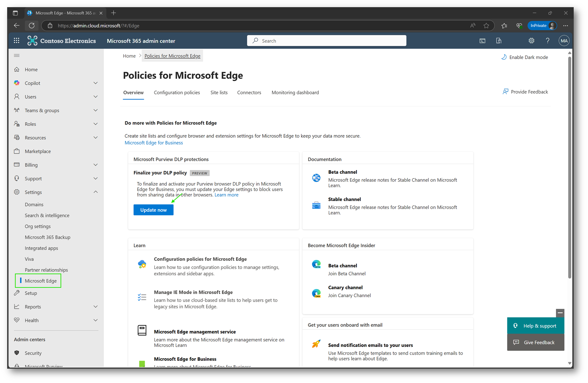Click the Search input field
Viewport: 588px width, 383px height.
[x=327, y=41]
